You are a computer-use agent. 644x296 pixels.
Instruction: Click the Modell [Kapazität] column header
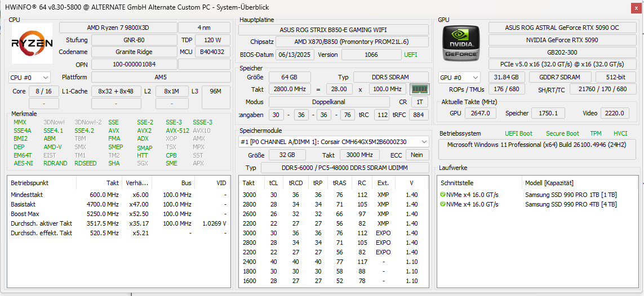coord(579,183)
